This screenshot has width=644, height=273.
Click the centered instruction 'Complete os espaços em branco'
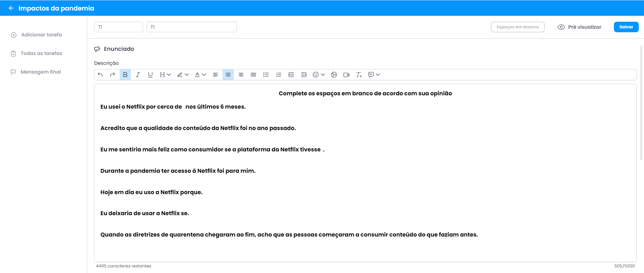[365, 93]
